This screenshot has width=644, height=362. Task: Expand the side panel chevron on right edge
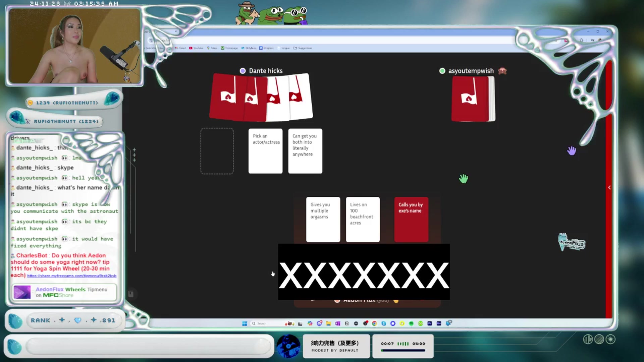click(609, 187)
